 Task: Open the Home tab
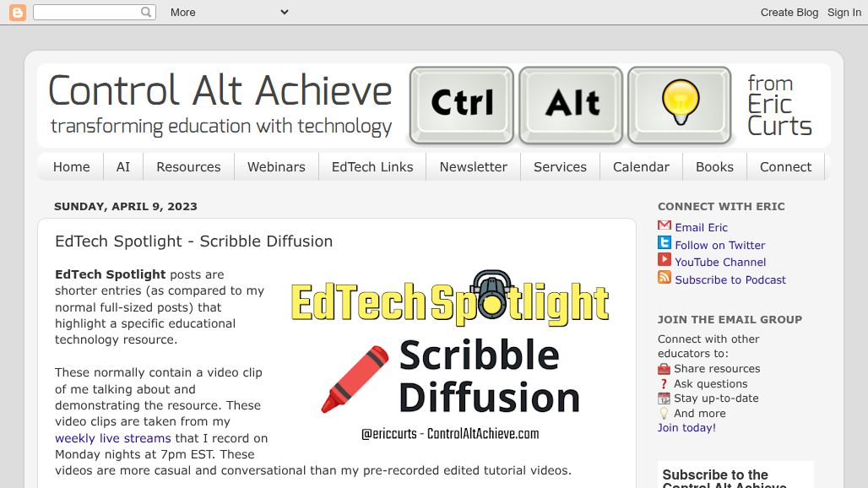click(71, 166)
